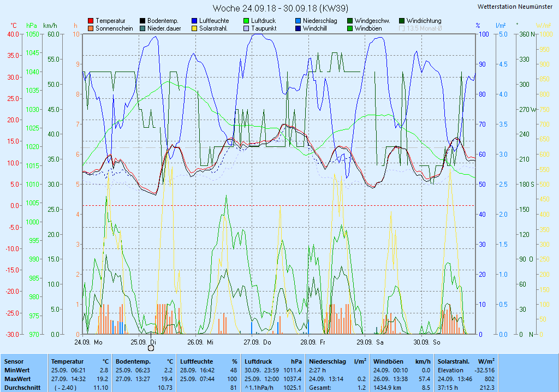
Task: Click the l/m² unit above the precipitation axis
Action: click(501, 26)
